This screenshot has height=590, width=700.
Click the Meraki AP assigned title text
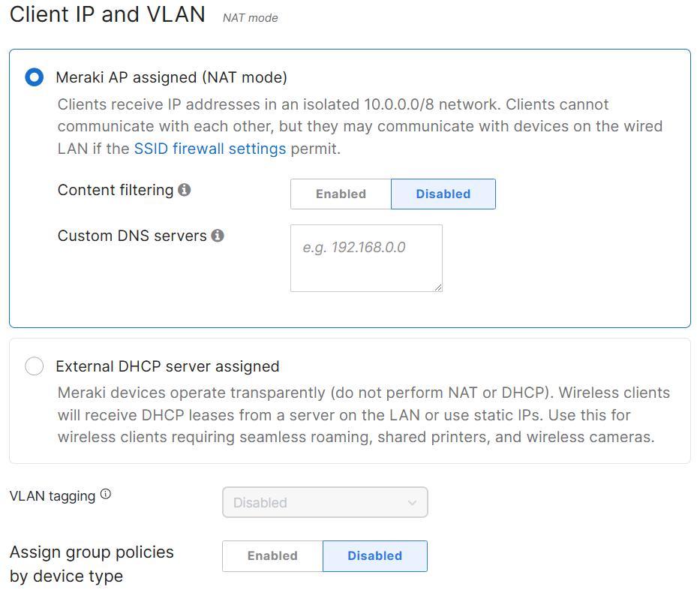coord(171,77)
